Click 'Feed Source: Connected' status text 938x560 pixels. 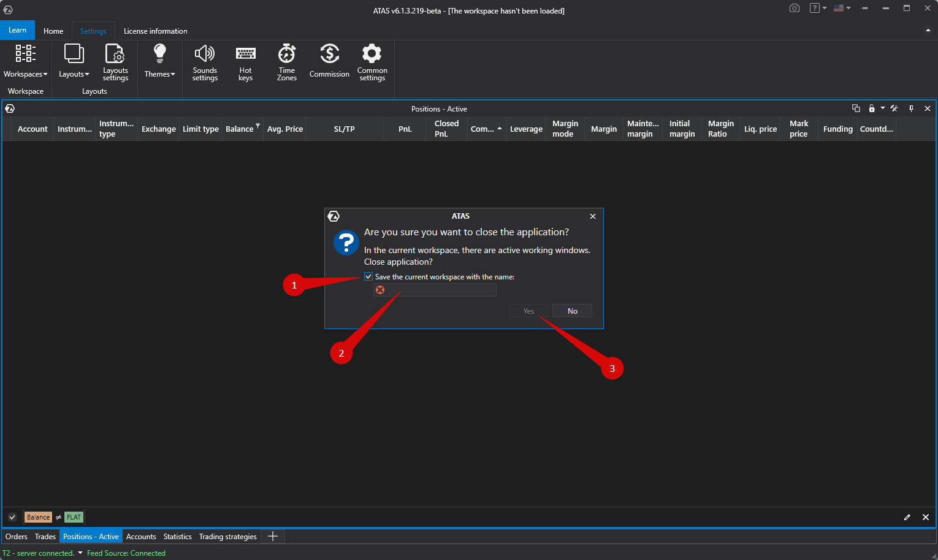click(x=126, y=553)
